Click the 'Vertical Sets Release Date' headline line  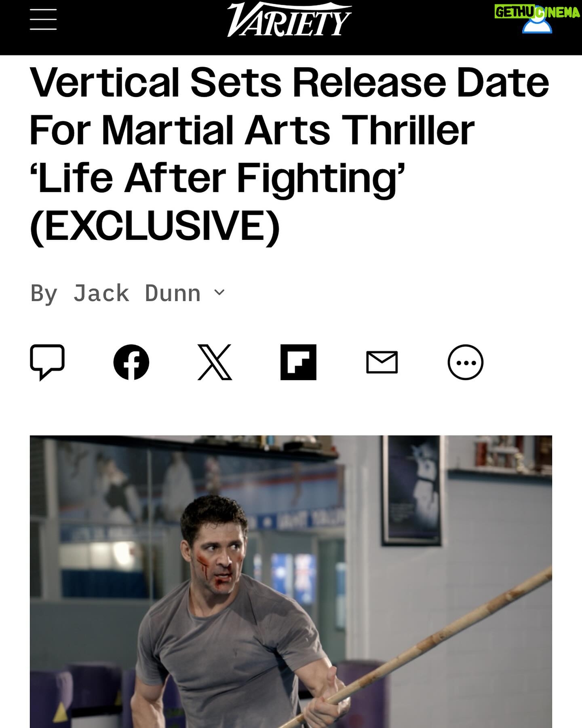tap(289, 82)
